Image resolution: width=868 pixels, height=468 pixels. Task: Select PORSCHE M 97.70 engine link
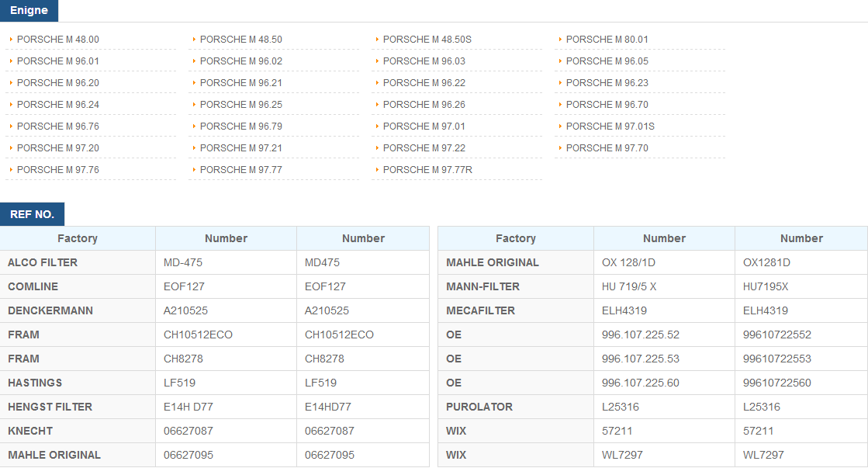click(607, 148)
